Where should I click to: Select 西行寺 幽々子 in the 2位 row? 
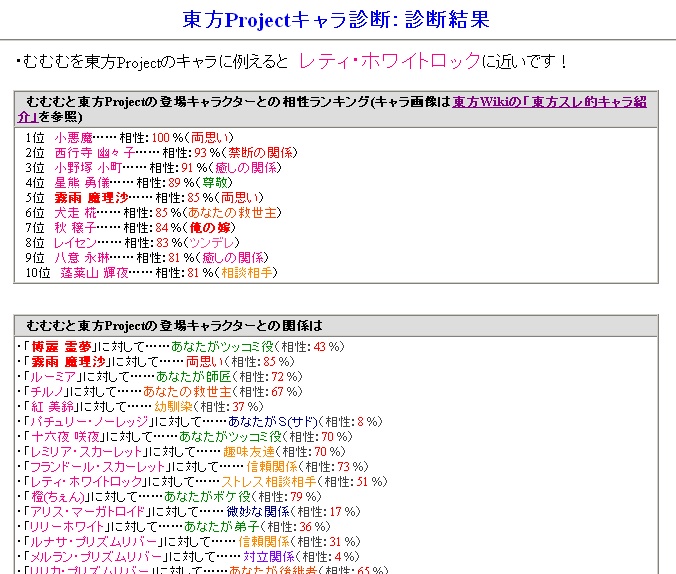[94, 153]
